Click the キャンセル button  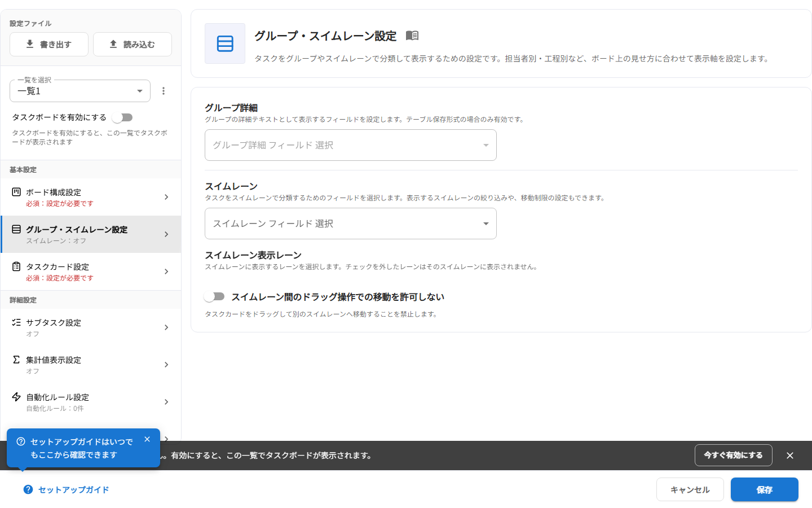tap(690, 489)
